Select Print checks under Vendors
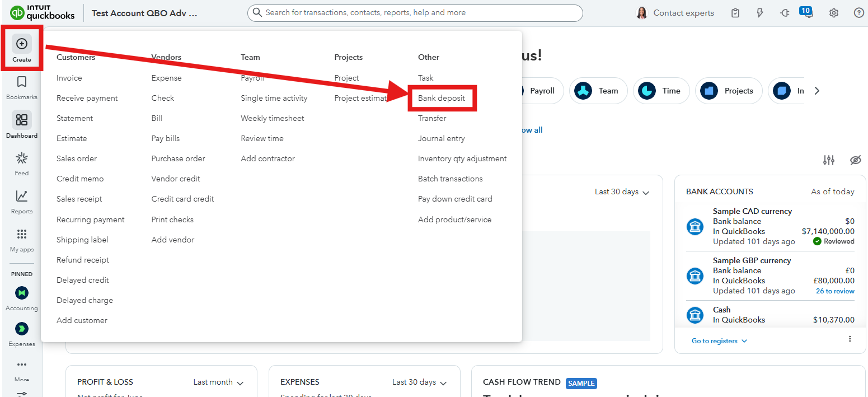This screenshot has height=397, width=868. 172,220
